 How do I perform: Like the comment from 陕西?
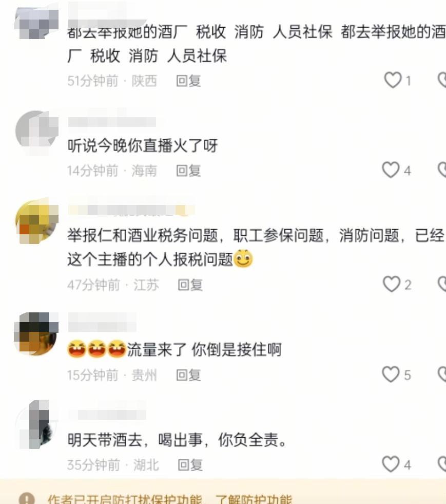[393, 80]
